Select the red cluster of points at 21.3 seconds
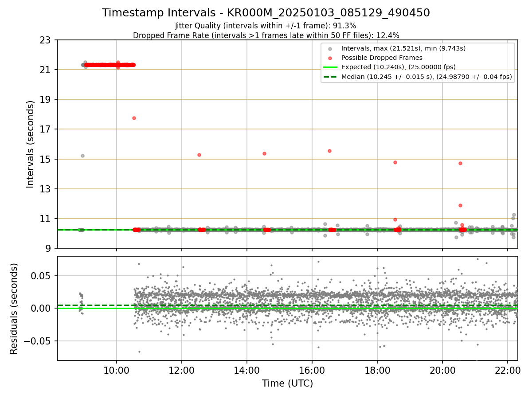The width and height of the screenshot is (532, 399). (x=109, y=65)
